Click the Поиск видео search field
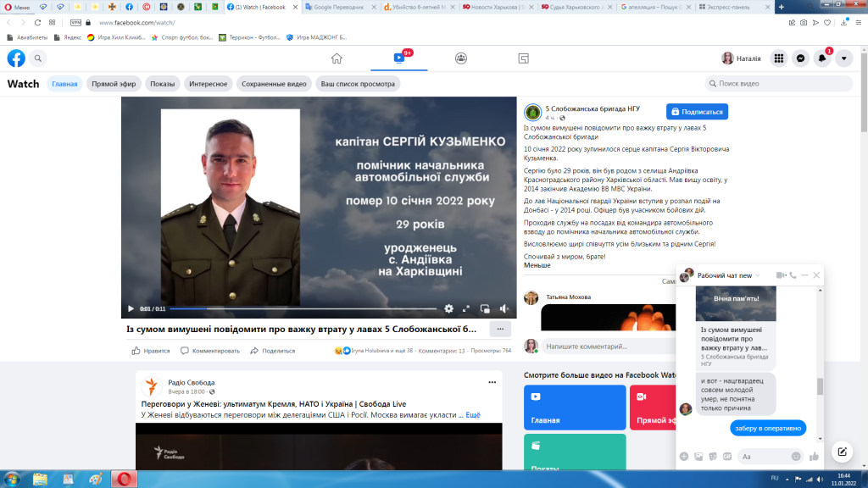Screen dimensions: 868x488 pyautogui.click(x=779, y=84)
